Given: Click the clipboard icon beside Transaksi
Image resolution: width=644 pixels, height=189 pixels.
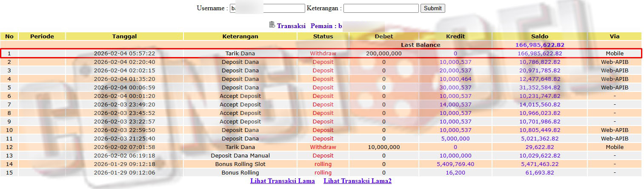Looking at the screenshot, I should [x=272, y=25].
